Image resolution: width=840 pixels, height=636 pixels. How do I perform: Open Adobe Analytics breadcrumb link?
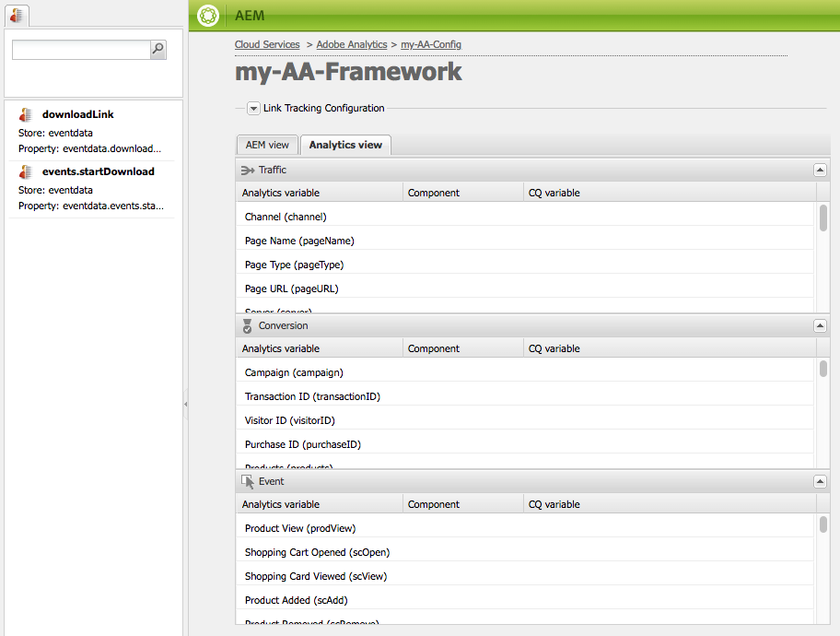click(352, 44)
